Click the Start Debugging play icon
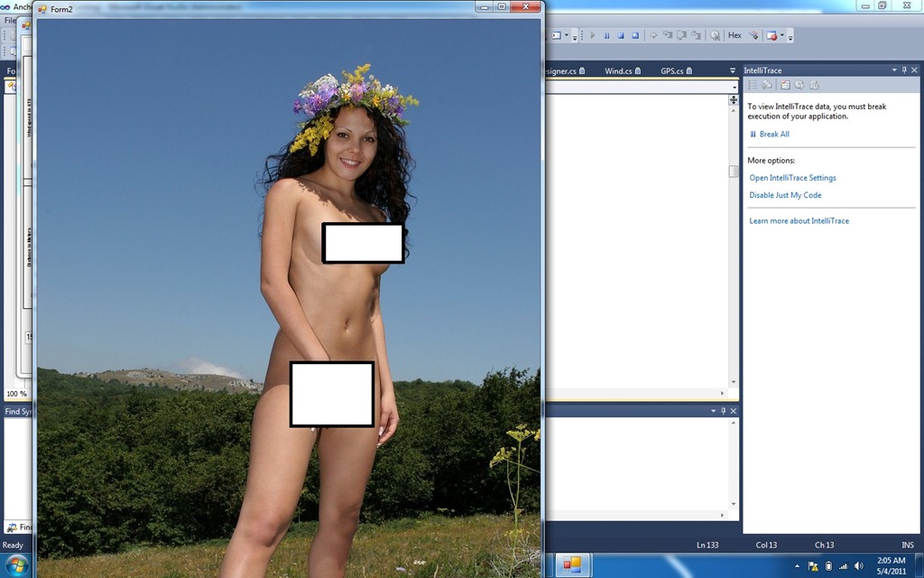The width and height of the screenshot is (924, 578). click(x=592, y=35)
